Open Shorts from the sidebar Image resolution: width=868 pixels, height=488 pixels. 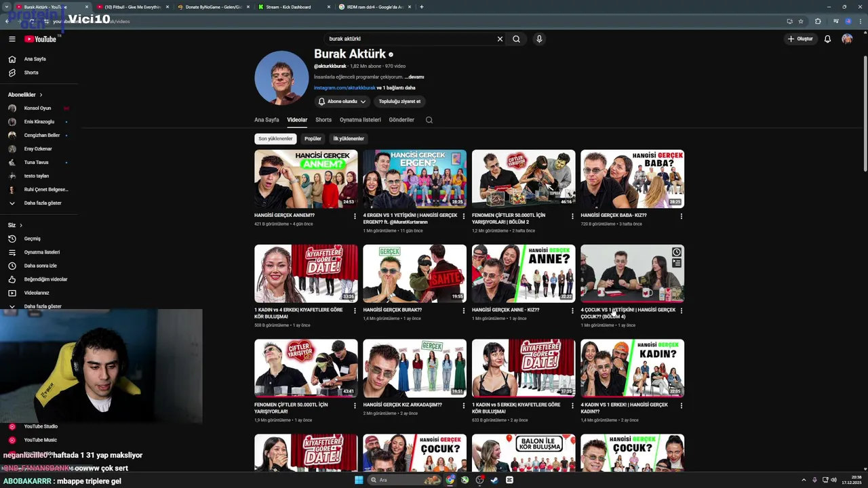pyautogui.click(x=31, y=73)
